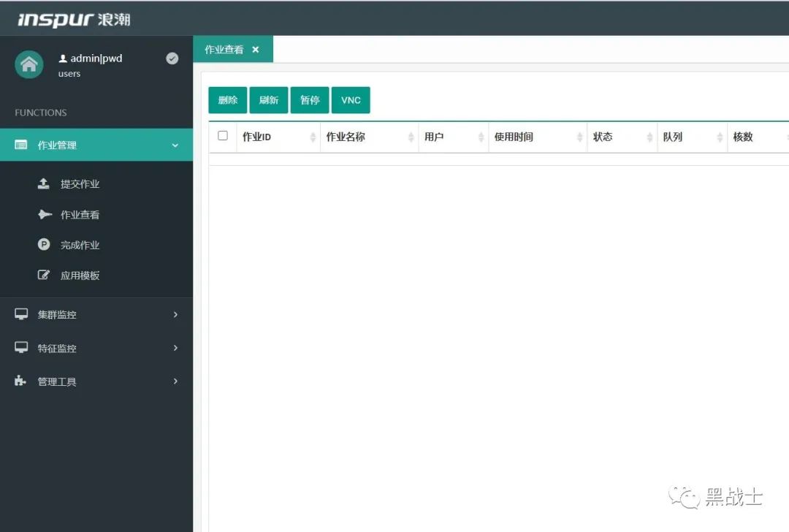789x532 pixels.
Task: Click the monitor icon beside 集群监控
Action: click(x=21, y=314)
